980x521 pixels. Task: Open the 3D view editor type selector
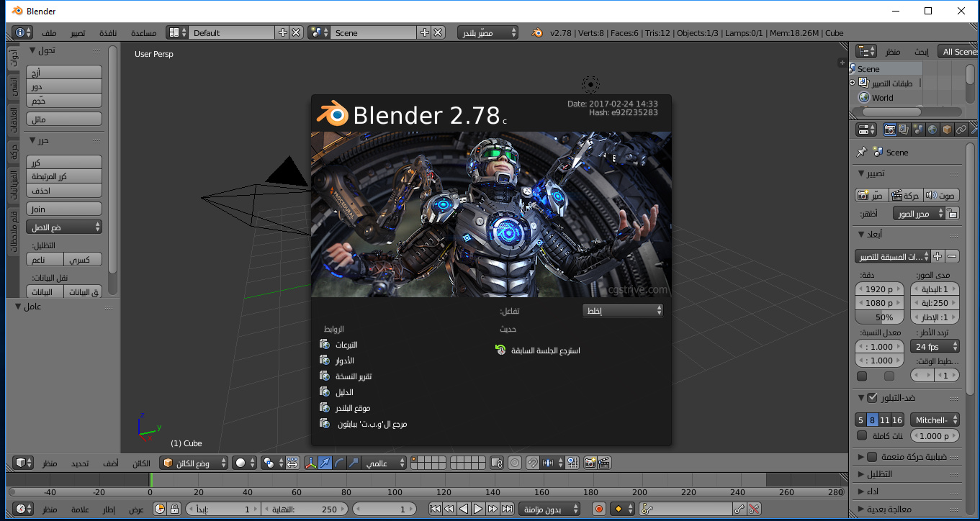click(24, 463)
